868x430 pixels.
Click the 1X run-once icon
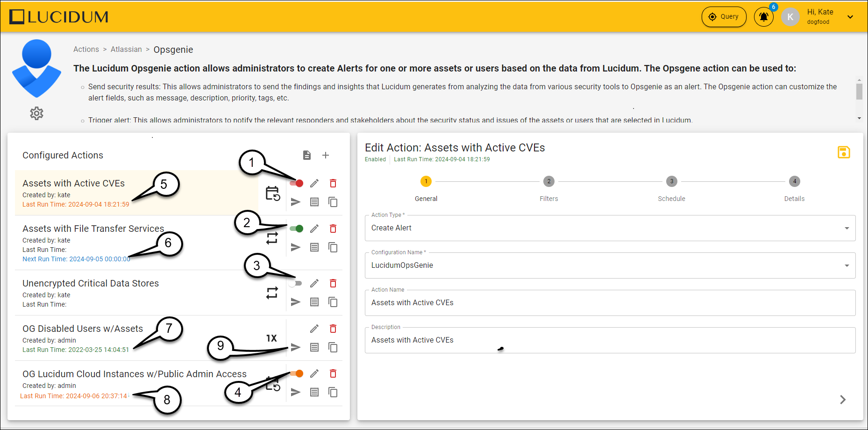pos(271,338)
